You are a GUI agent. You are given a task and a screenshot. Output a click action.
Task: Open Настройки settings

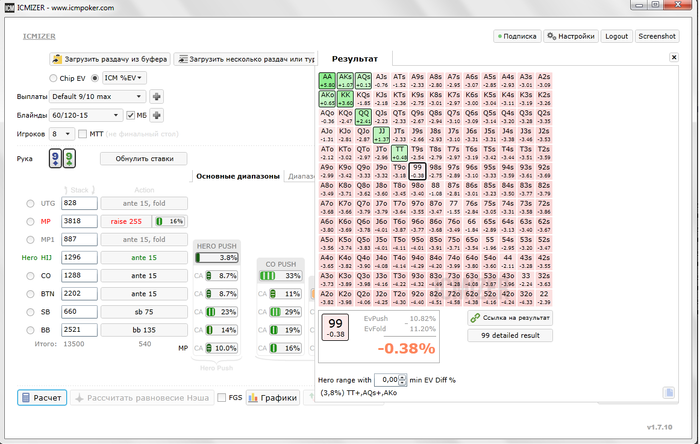571,36
